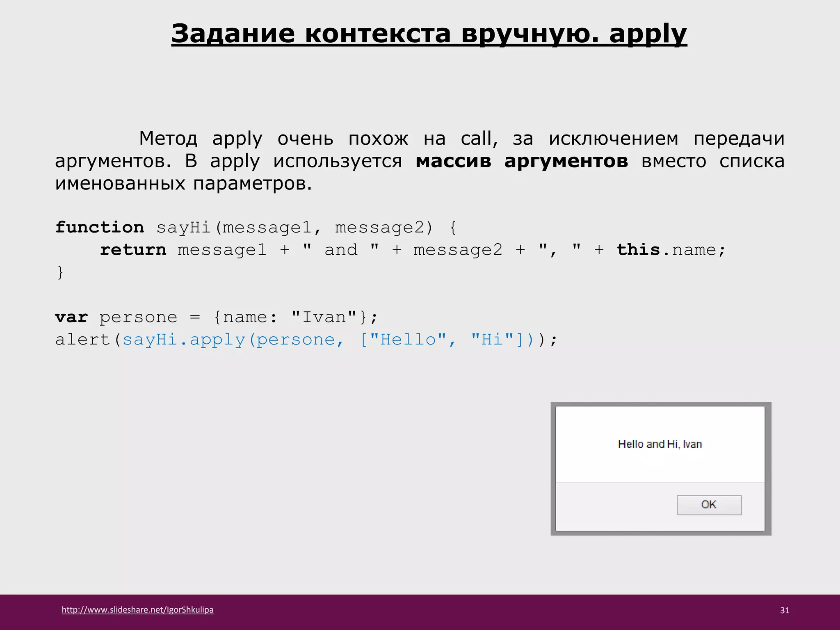Click the OK button in the alert dialog
The height and width of the screenshot is (630, 840).
tap(709, 505)
